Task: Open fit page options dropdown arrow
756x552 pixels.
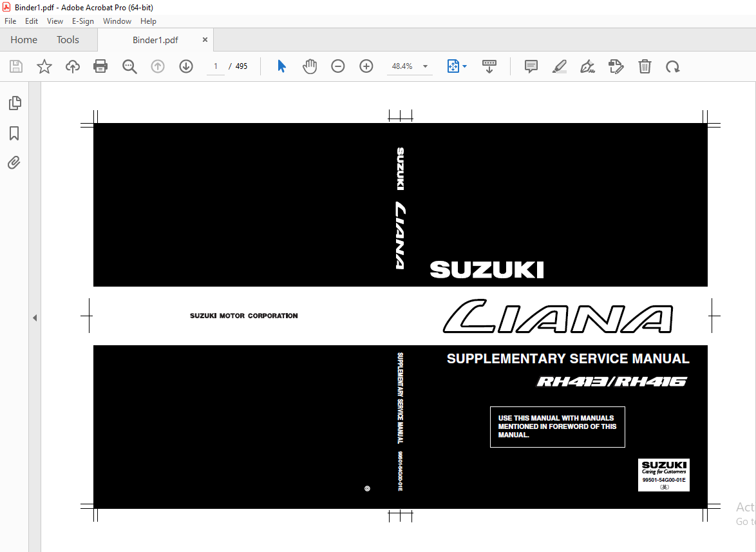Action: tap(465, 66)
